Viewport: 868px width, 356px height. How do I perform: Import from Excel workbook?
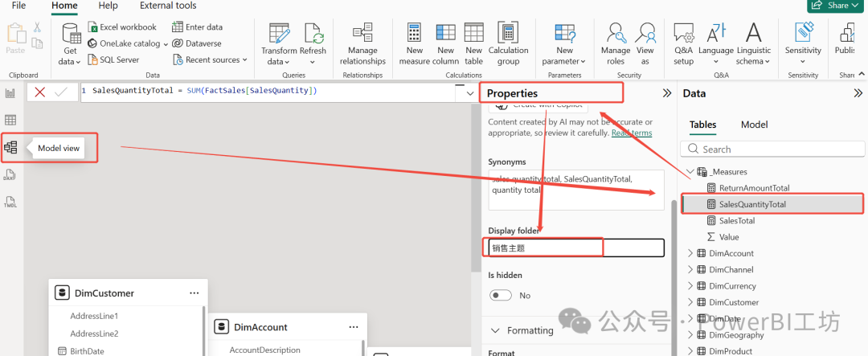(122, 27)
